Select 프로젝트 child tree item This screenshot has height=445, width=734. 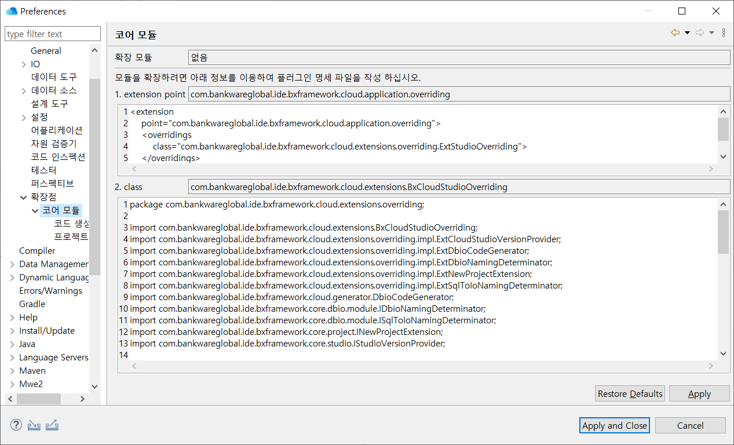(x=71, y=236)
